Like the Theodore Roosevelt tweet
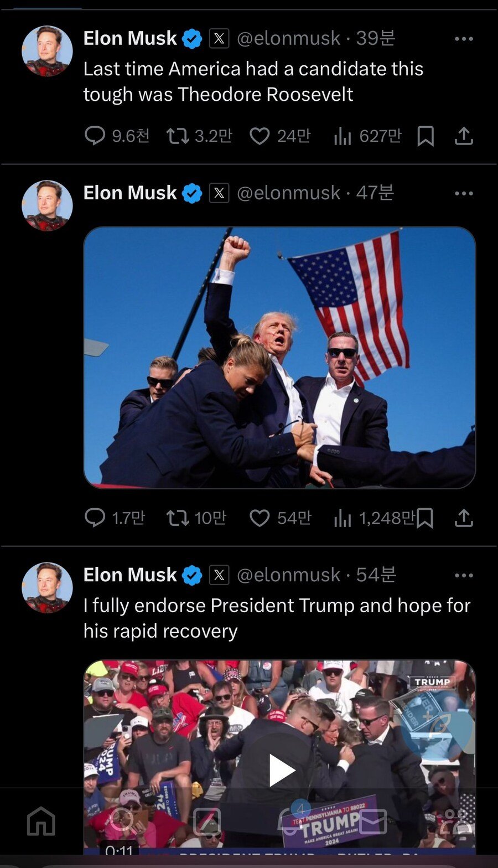Screen dimensions: 498x868 259,136
